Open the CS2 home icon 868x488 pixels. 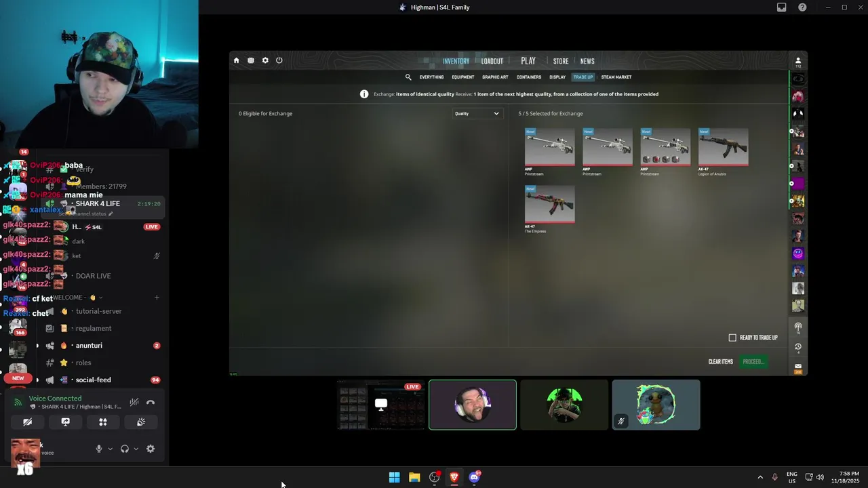tap(236, 60)
